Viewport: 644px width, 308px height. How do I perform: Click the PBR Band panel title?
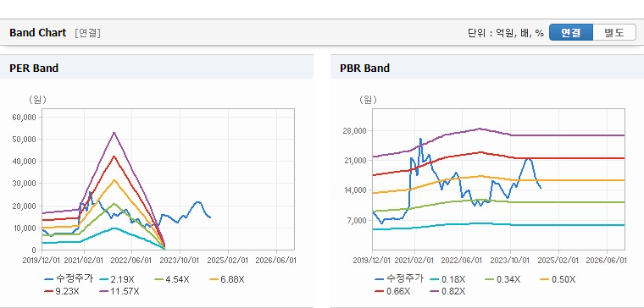364,68
